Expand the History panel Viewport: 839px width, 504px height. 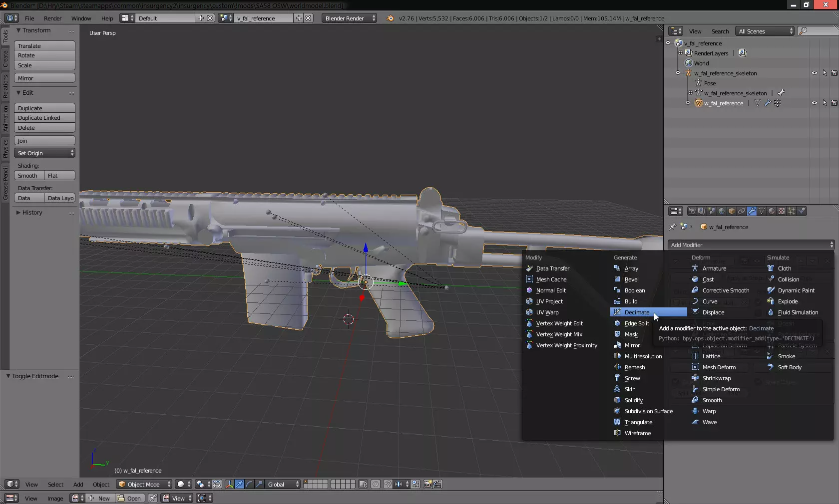tap(32, 213)
